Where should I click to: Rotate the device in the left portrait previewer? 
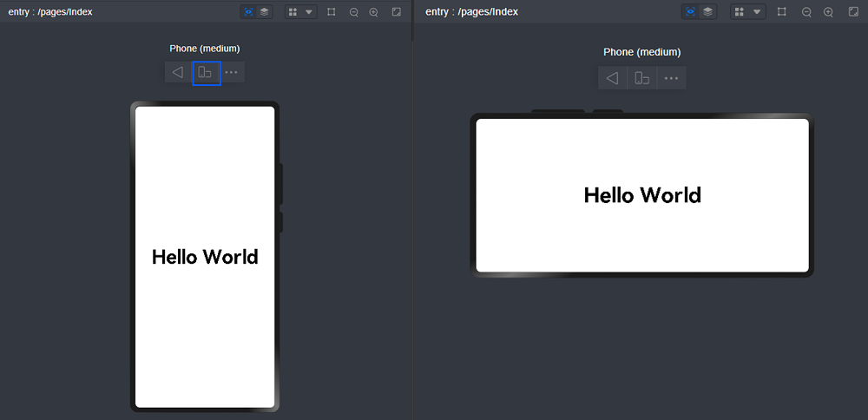click(207, 73)
